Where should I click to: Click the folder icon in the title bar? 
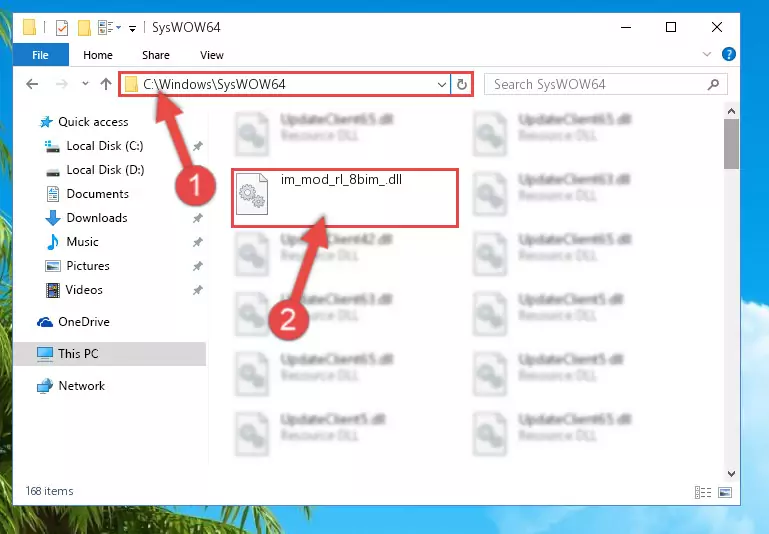click(x=29, y=27)
